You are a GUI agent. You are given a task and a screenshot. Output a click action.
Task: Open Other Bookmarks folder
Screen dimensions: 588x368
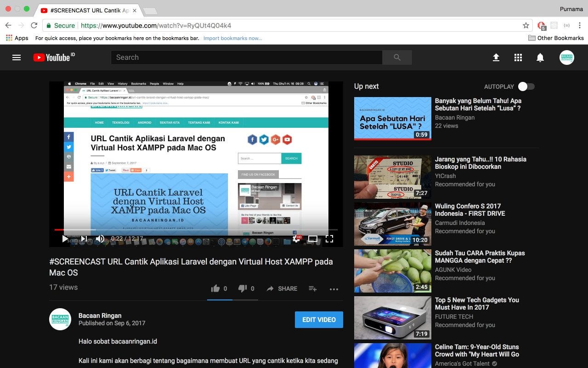[x=556, y=38]
